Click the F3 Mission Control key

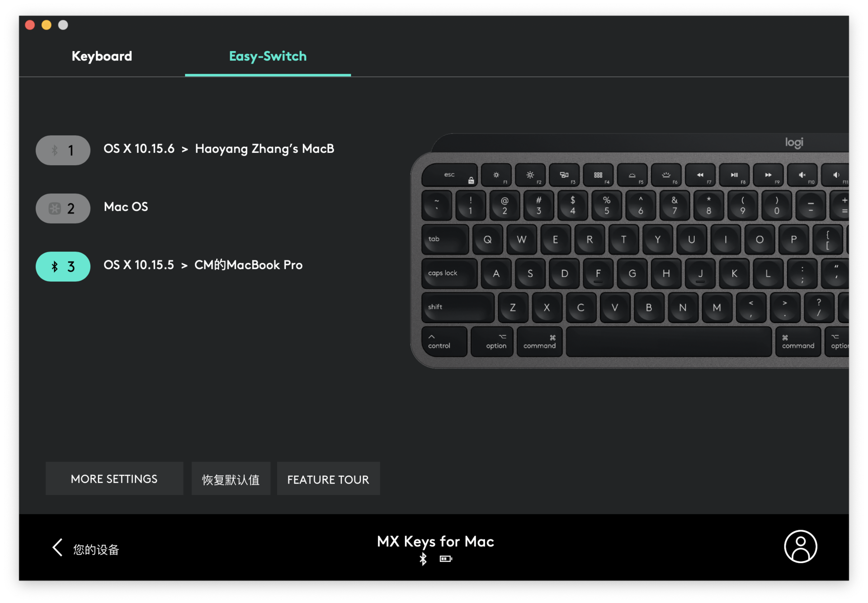564,175
